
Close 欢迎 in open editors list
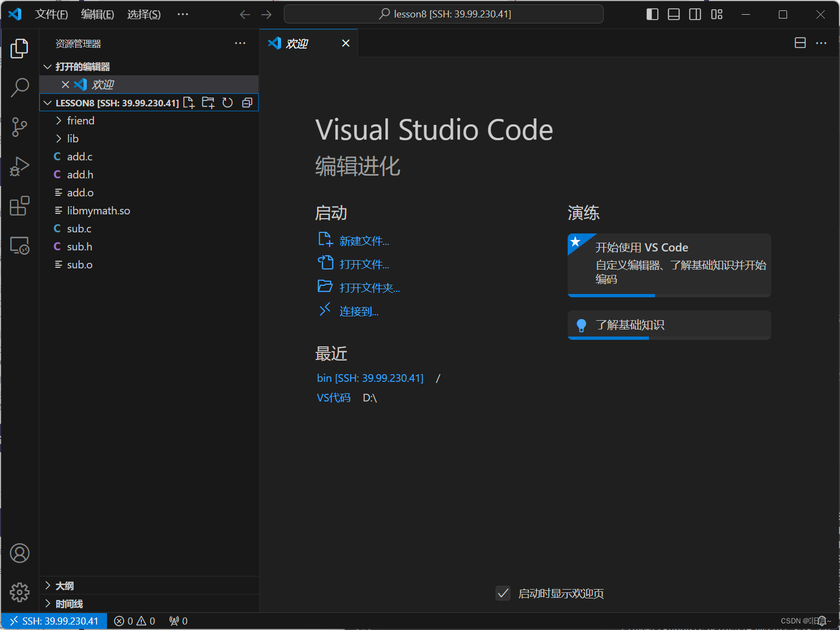pos(65,85)
